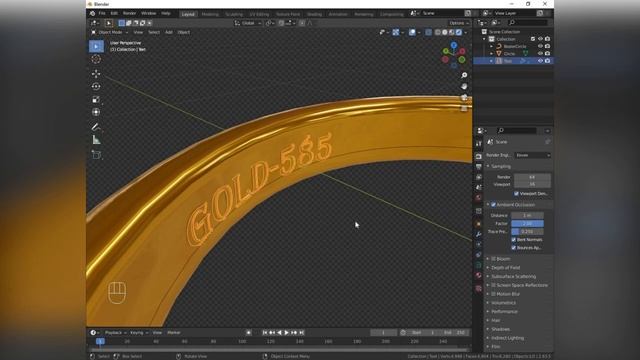Adjust the Trace Precision slider
The width and height of the screenshot is (640, 360).
(527, 231)
